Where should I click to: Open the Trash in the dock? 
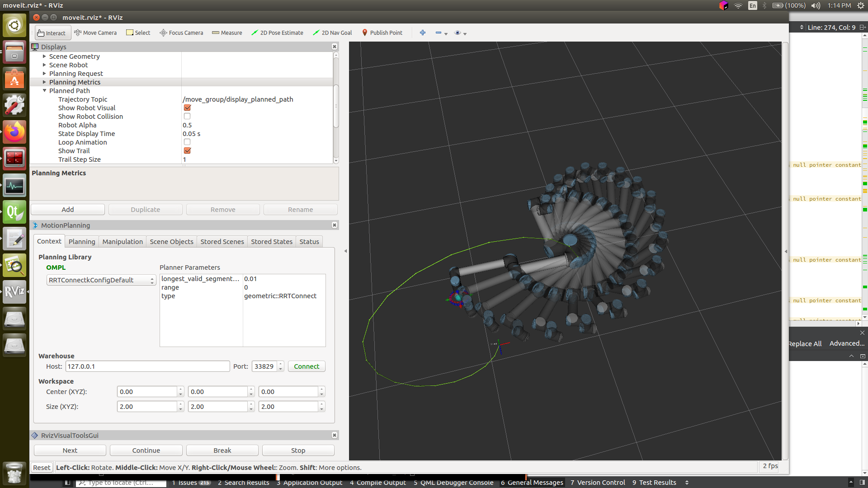tap(14, 473)
